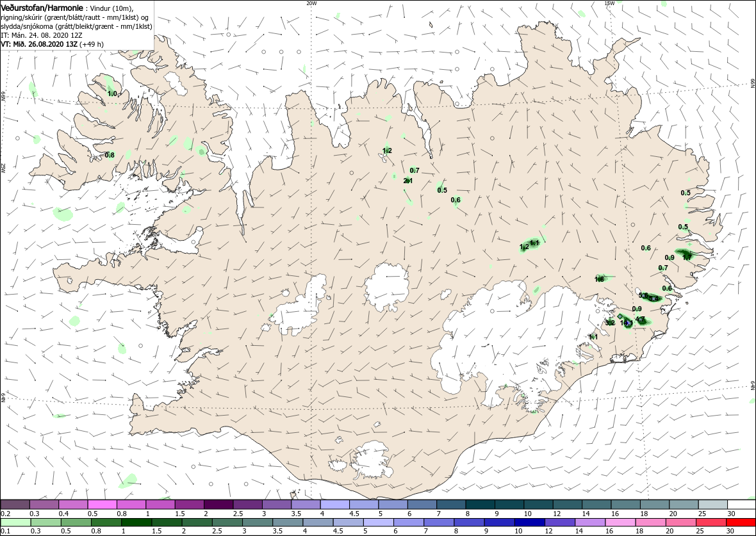756x536 pixels.
Task: Select the dark purple upper legend swatch at 2
Action: [219, 505]
